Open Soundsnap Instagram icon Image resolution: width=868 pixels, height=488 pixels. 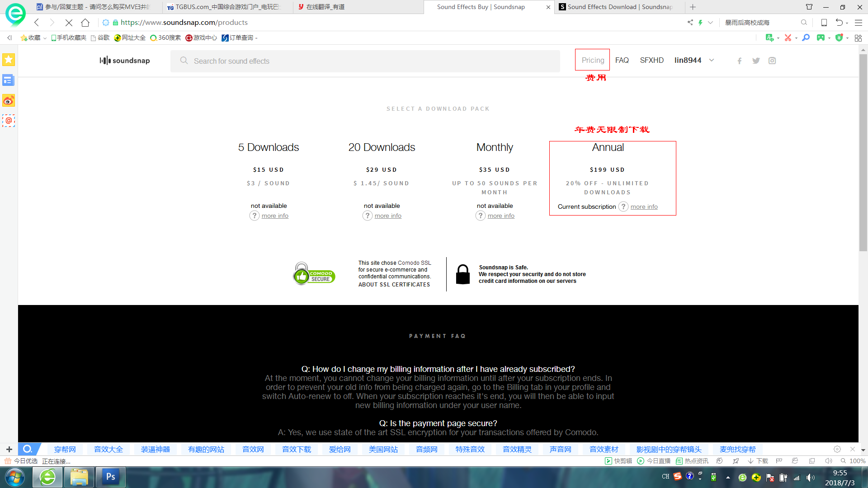(772, 61)
